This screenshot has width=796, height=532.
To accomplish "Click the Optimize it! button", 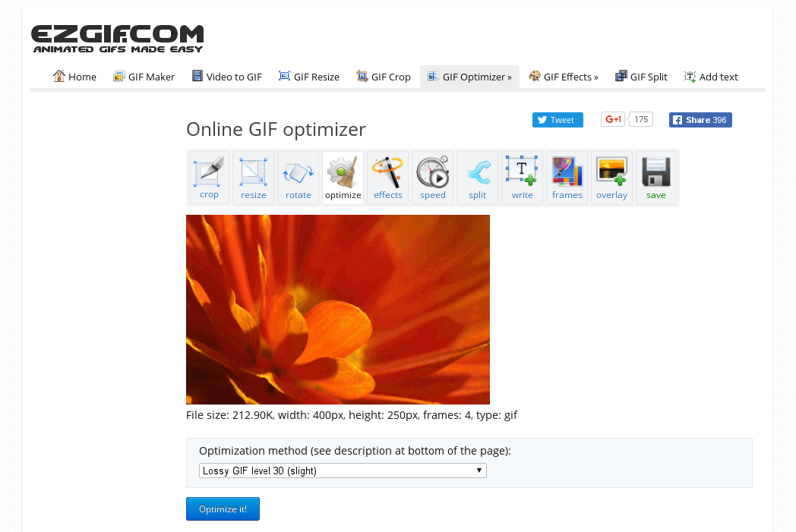I will coord(223,508).
